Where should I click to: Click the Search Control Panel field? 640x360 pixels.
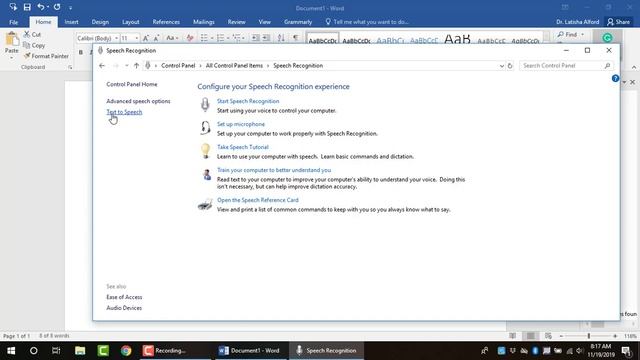pos(566,65)
